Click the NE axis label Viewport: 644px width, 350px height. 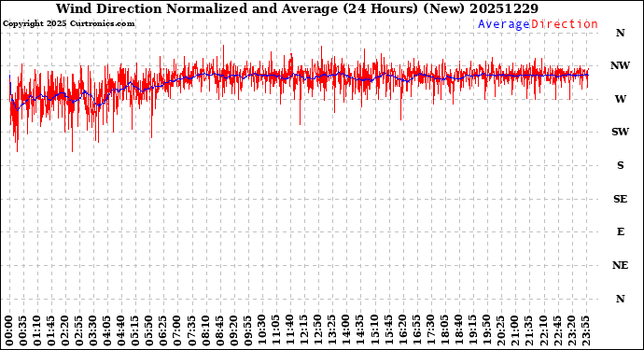click(x=620, y=265)
